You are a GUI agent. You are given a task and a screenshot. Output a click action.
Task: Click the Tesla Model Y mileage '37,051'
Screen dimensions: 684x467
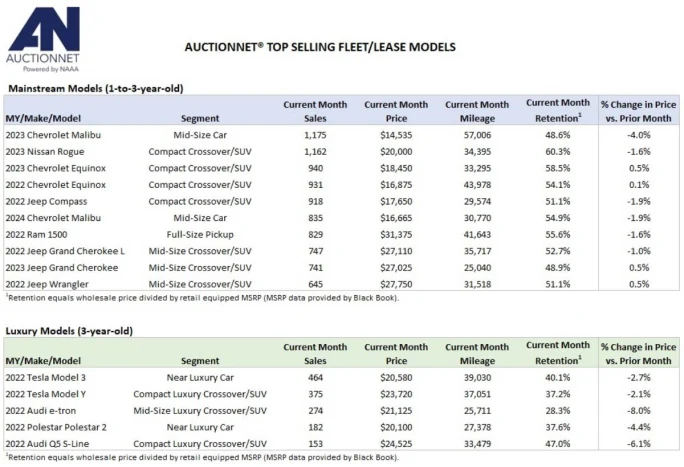coord(477,394)
